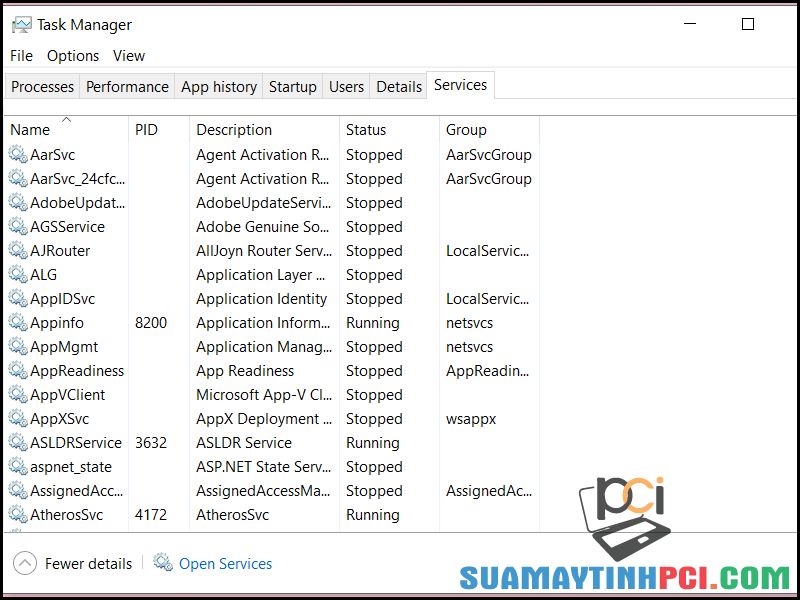
Task: Click the 'ASP.NET State Serv...' description
Action: tap(264, 466)
